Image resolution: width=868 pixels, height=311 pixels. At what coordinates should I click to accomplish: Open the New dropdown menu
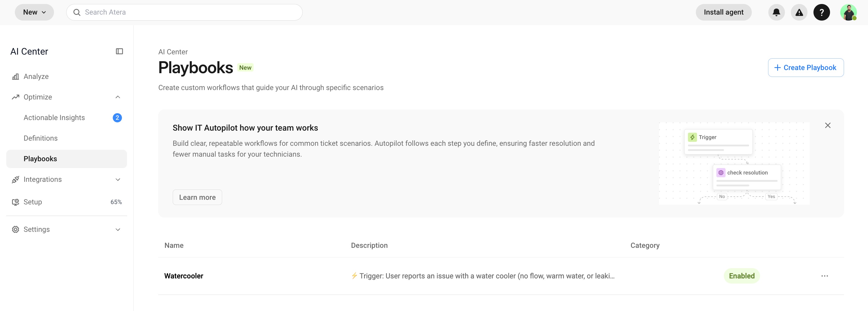pyautogui.click(x=34, y=13)
